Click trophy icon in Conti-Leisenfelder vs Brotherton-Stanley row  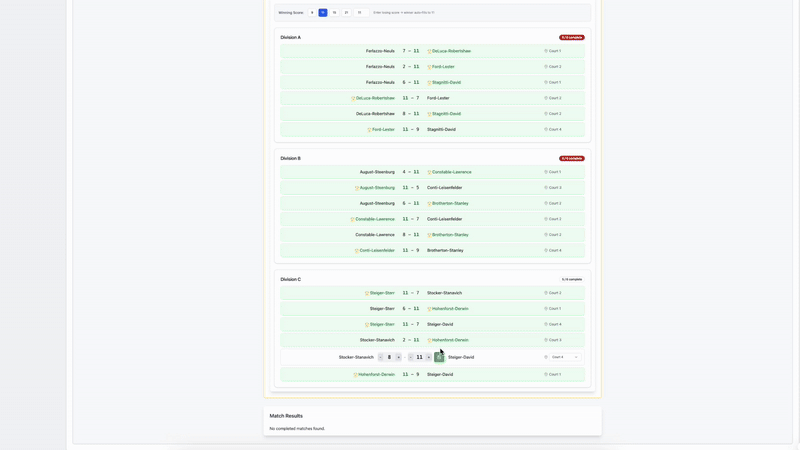(x=357, y=251)
